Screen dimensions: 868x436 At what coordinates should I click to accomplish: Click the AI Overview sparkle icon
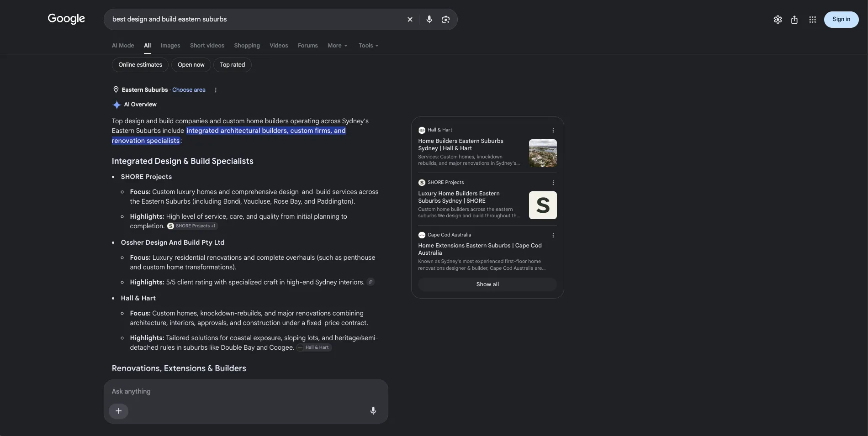coord(116,105)
